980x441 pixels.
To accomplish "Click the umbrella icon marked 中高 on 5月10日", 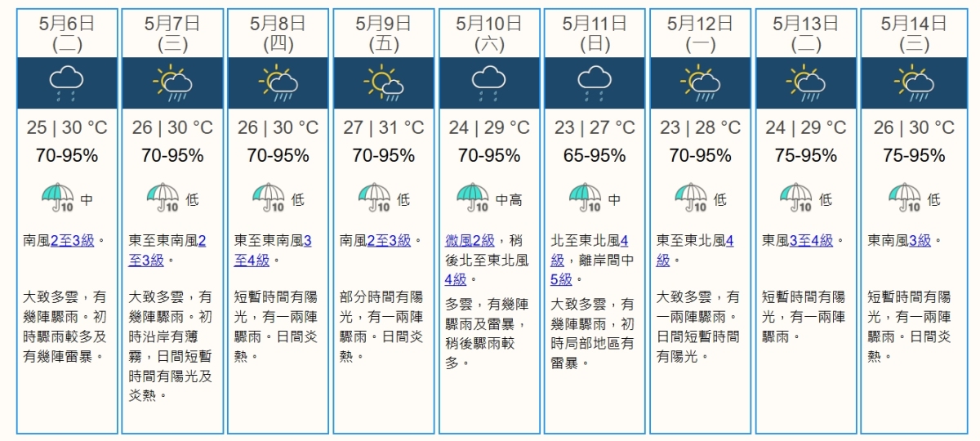I will click(472, 198).
